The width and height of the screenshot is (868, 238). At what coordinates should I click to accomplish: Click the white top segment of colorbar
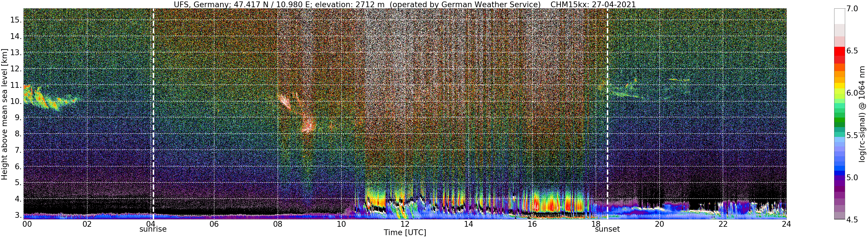point(839,16)
